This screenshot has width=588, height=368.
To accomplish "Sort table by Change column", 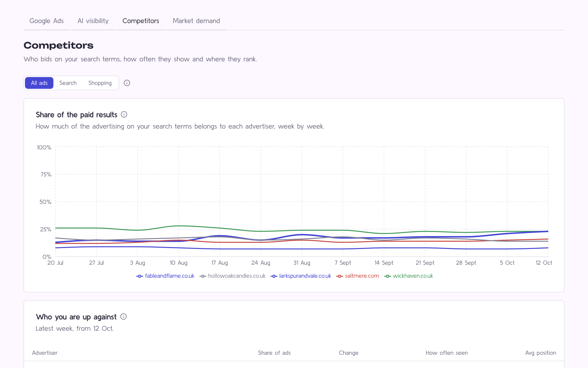I will [x=349, y=353].
